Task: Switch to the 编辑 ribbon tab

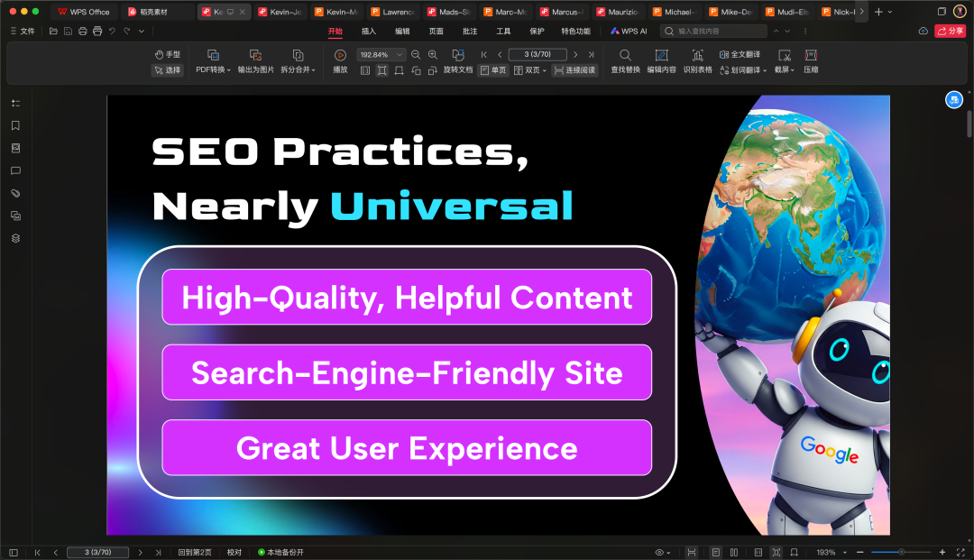Action: point(402,31)
